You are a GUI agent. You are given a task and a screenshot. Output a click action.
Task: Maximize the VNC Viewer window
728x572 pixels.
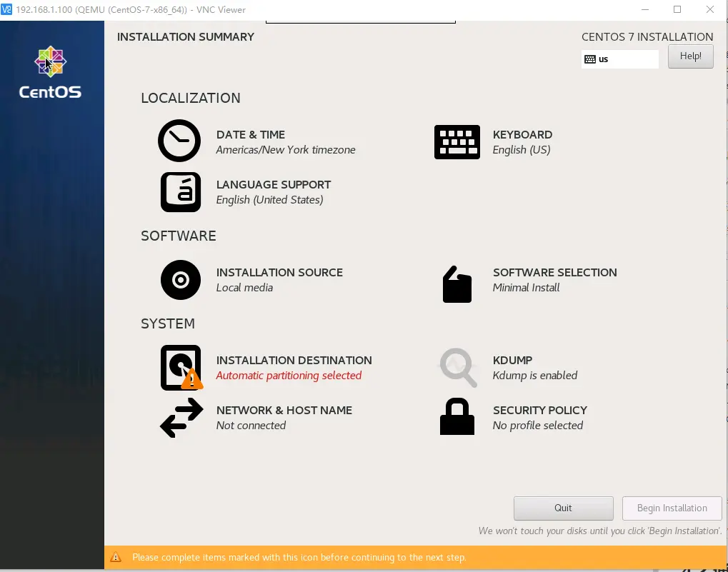point(677,9)
